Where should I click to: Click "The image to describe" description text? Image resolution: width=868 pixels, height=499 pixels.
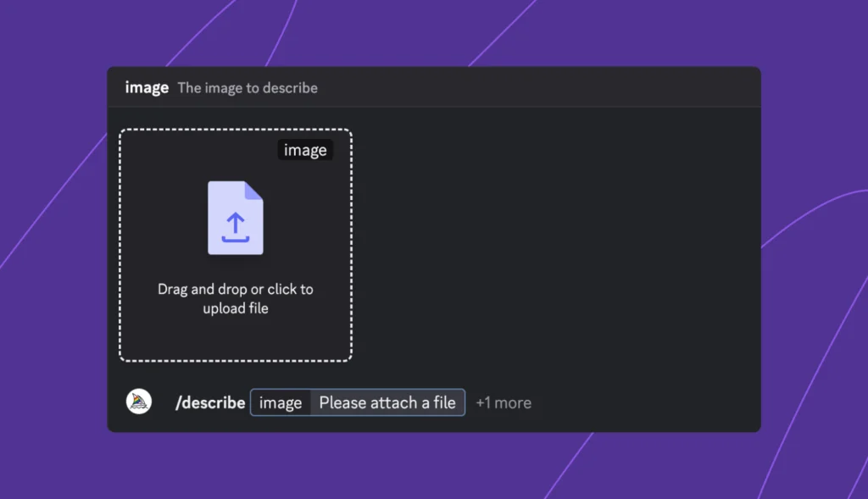point(248,87)
